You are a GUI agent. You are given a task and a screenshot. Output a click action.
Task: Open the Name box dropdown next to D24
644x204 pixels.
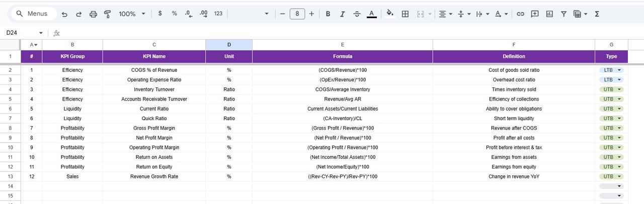point(41,33)
